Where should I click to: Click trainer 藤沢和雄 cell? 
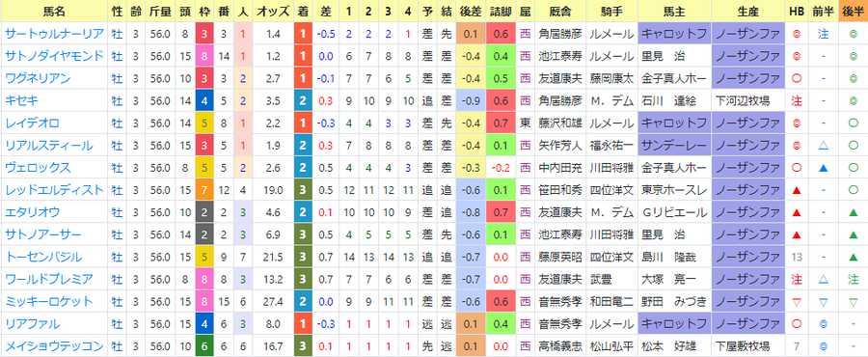point(560,123)
